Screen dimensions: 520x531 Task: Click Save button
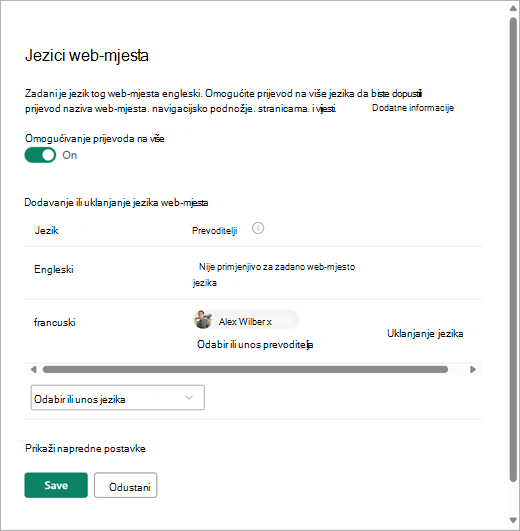click(56, 485)
